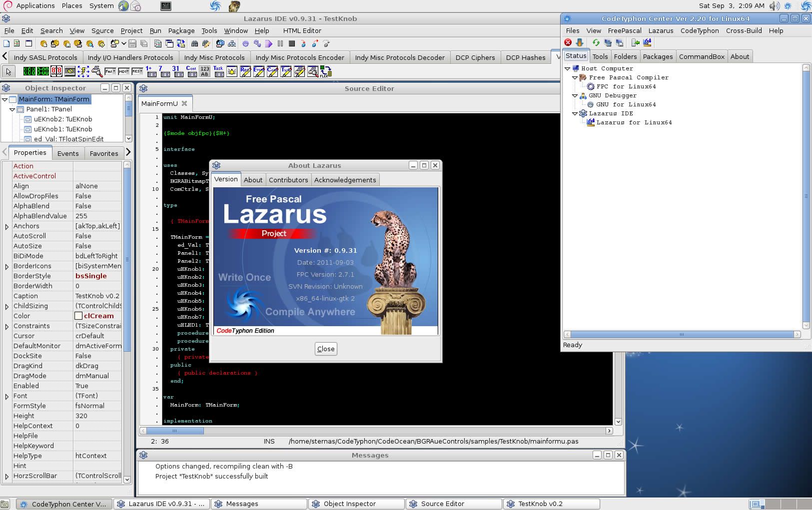Show more Object Inspector tabs via right arrow

(128, 152)
